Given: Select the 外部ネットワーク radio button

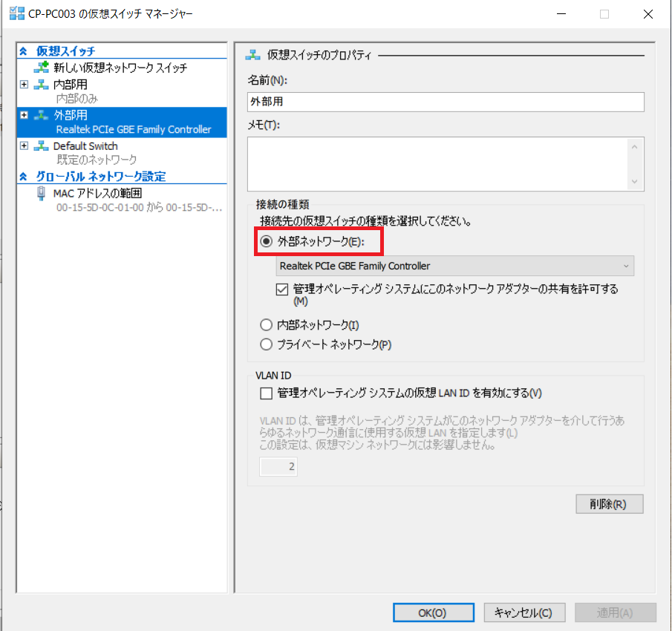Looking at the screenshot, I should pos(267,242).
